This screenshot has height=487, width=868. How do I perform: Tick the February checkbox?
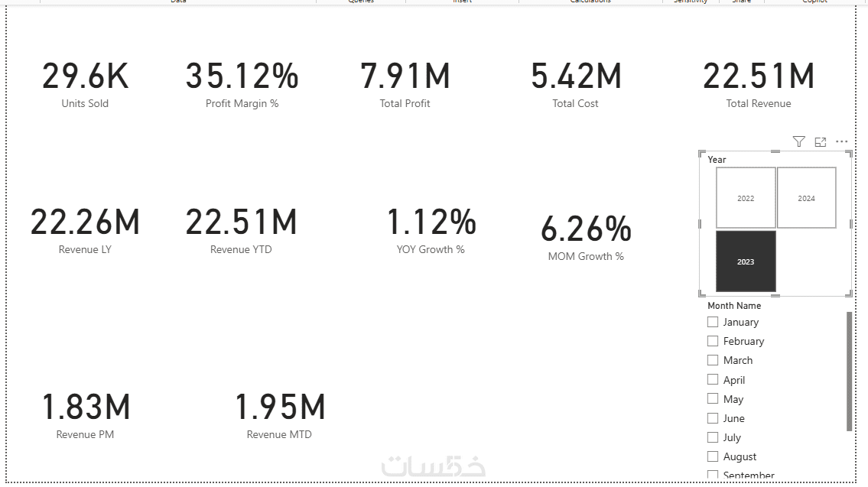(713, 341)
